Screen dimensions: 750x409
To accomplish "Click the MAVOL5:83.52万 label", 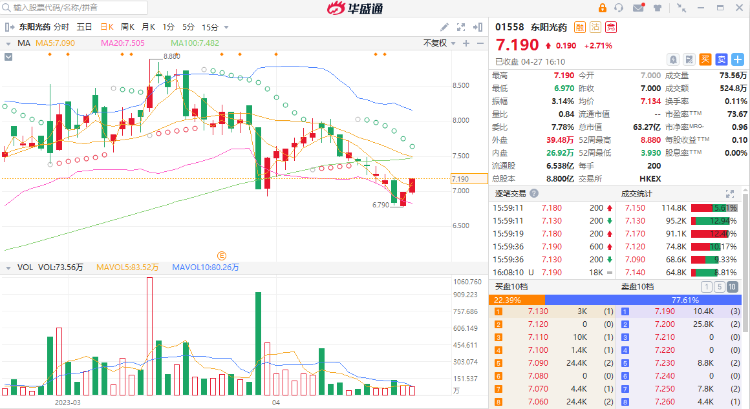I will 127,267.
